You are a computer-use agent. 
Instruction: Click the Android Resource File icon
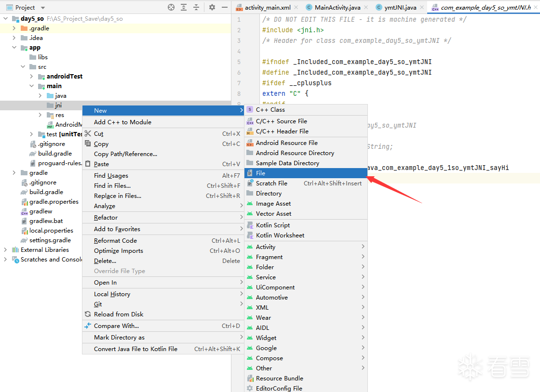[x=250, y=143]
